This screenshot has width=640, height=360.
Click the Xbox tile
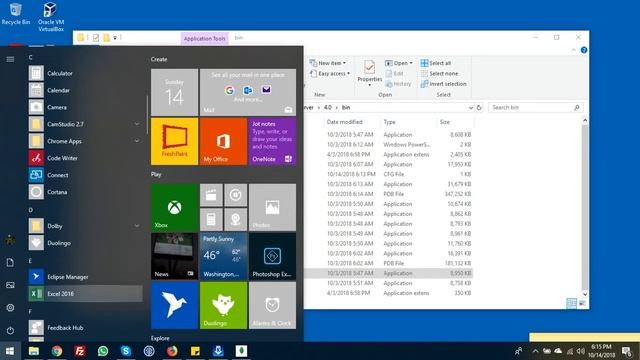point(174,207)
